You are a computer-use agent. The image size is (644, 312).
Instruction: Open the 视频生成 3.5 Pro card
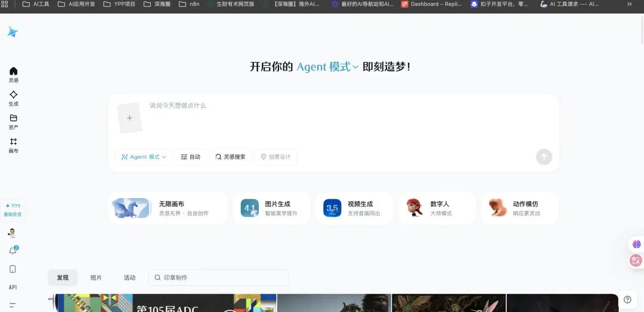coord(354,208)
